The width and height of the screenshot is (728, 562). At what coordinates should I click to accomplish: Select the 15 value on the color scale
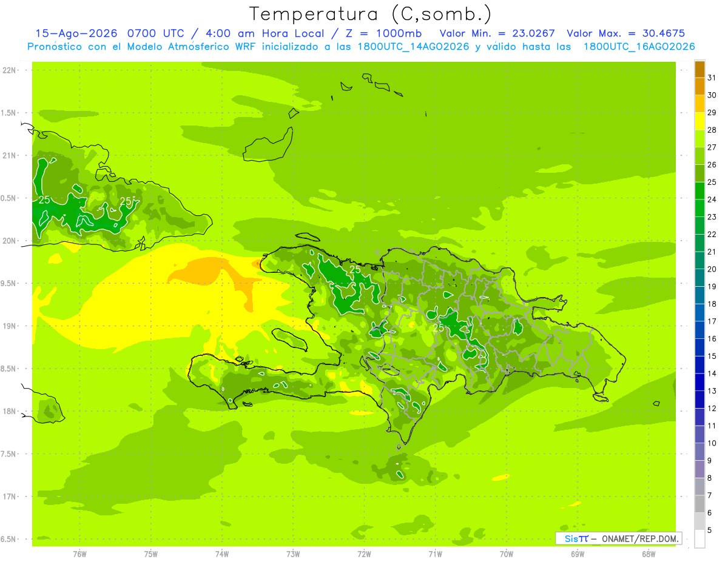pos(712,356)
